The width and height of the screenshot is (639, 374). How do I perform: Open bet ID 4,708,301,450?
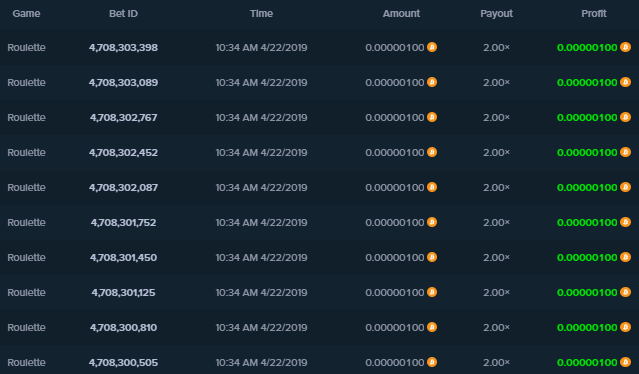point(123,258)
